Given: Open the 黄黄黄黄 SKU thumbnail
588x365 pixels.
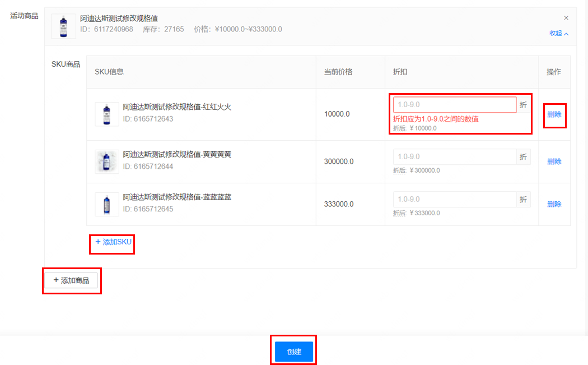Looking at the screenshot, I should point(107,161).
